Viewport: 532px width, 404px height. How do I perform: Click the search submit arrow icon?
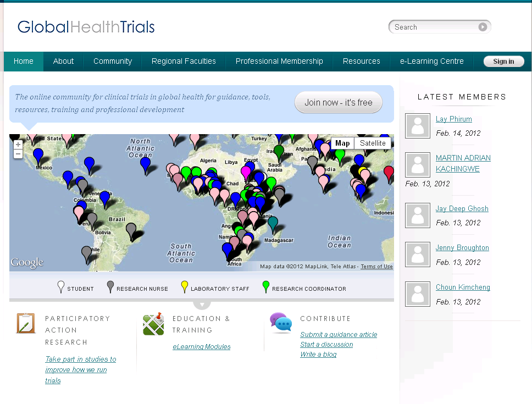pyautogui.click(x=483, y=27)
